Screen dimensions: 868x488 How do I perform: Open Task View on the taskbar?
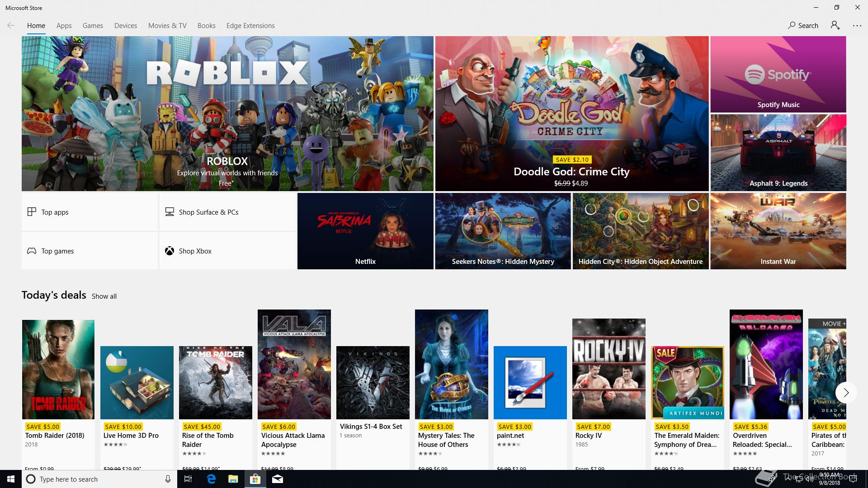[x=188, y=479]
